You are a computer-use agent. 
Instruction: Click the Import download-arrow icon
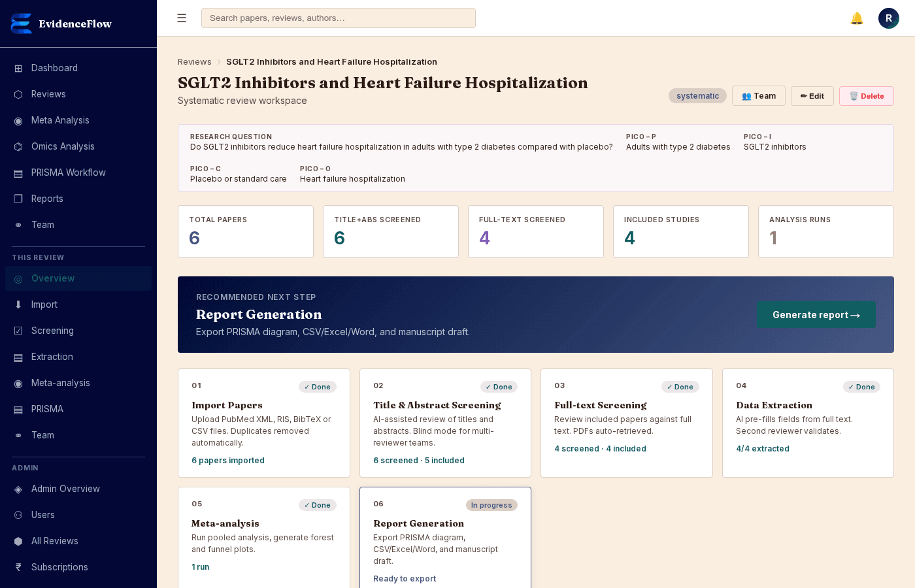(x=18, y=304)
